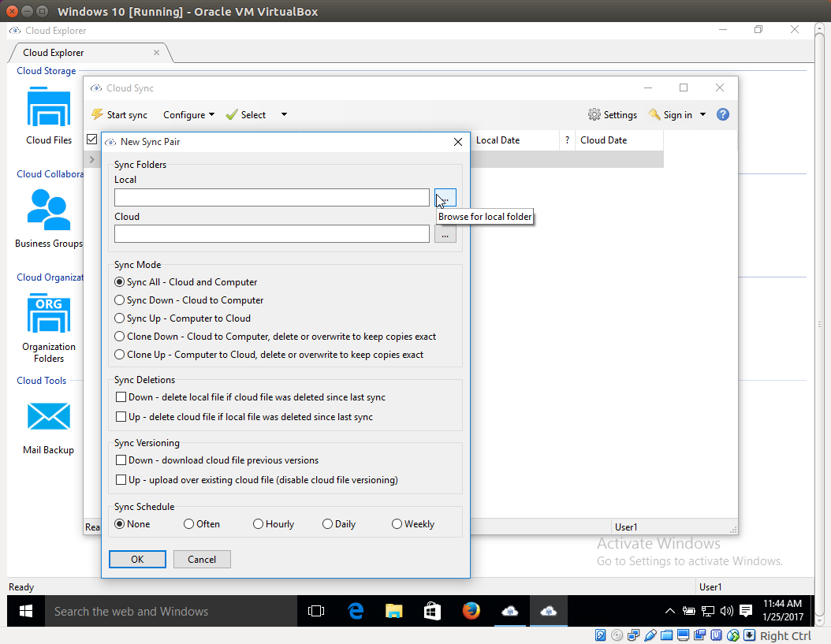This screenshot has height=644, width=831.
Task: Select Clone Down mode radio button
Action: click(x=120, y=337)
